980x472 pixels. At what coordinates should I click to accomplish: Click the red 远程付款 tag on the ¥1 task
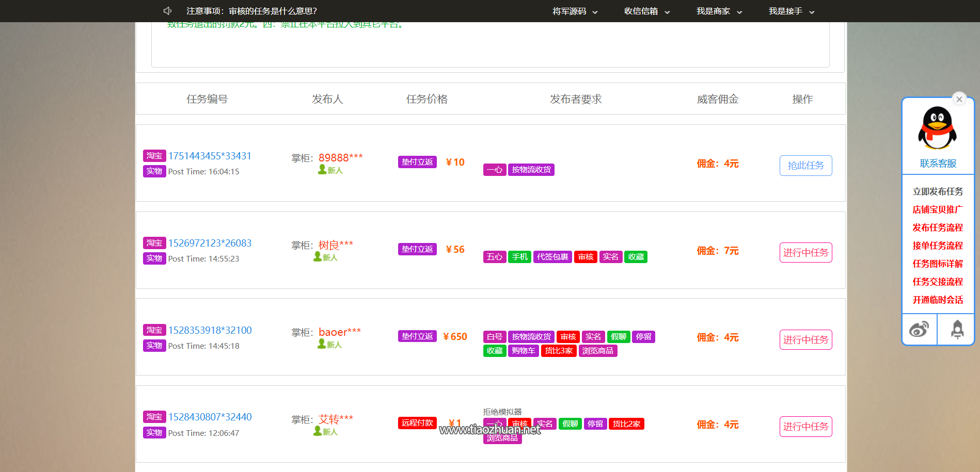tap(417, 422)
